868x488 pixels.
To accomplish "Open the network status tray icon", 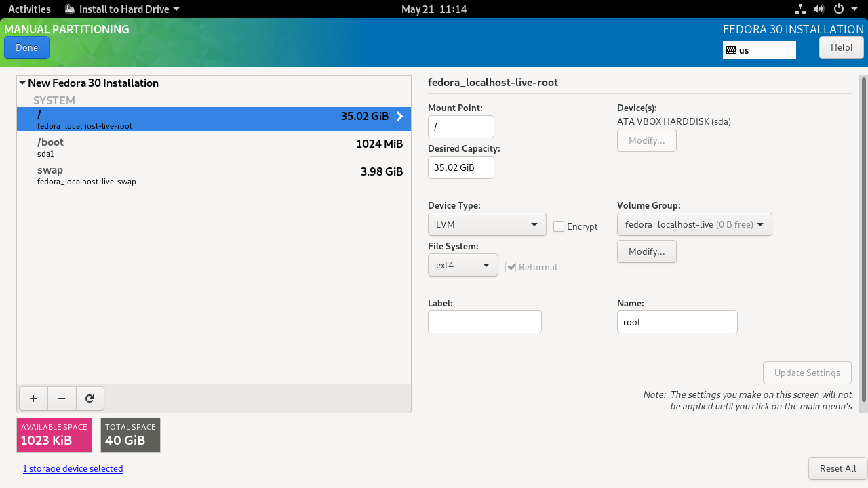I will tap(800, 9).
